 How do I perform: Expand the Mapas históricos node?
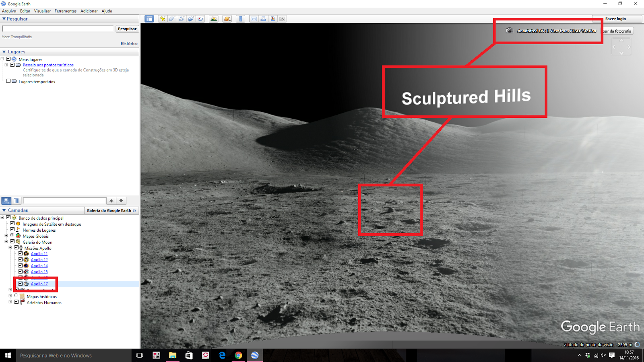tap(10, 296)
